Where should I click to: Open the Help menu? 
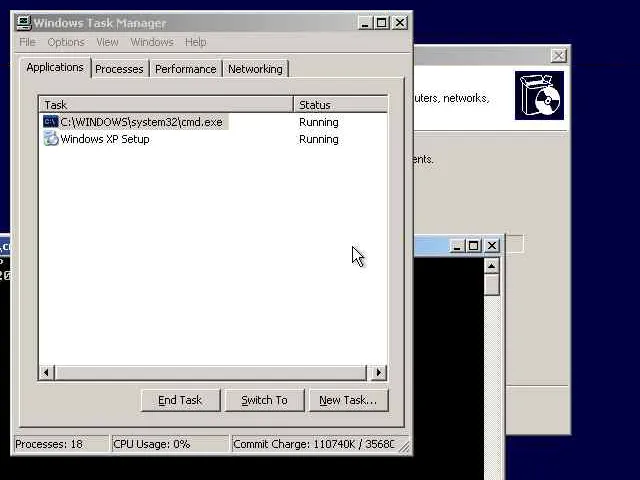pos(196,42)
